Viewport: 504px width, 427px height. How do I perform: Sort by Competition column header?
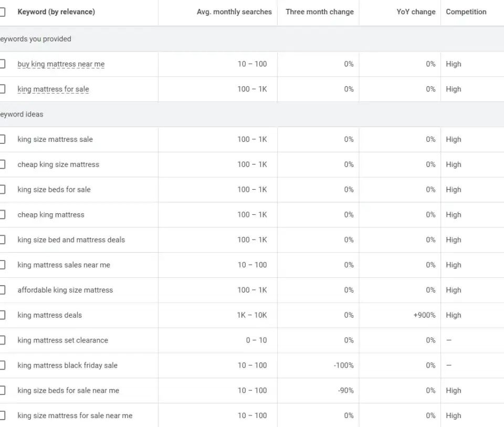pyautogui.click(x=466, y=12)
